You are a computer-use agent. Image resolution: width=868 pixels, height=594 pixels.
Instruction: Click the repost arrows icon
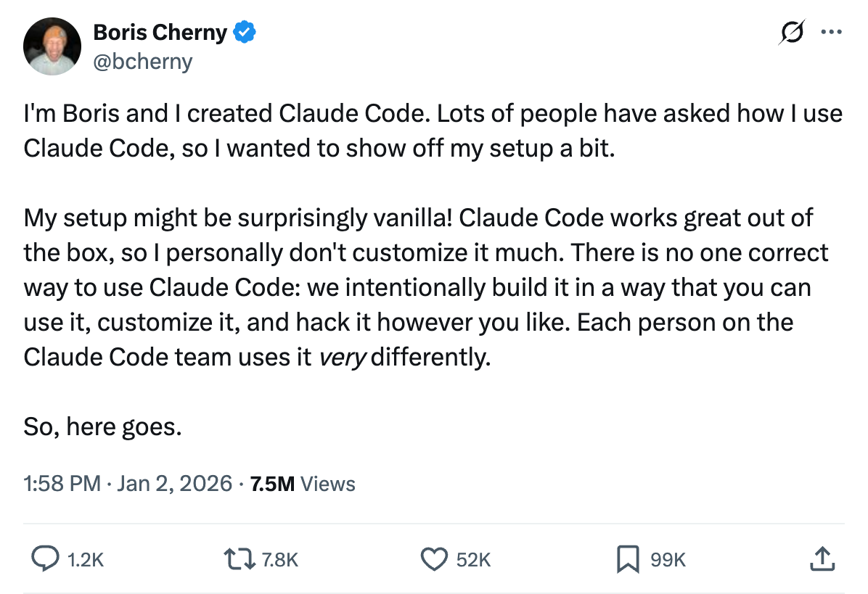[240, 559]
